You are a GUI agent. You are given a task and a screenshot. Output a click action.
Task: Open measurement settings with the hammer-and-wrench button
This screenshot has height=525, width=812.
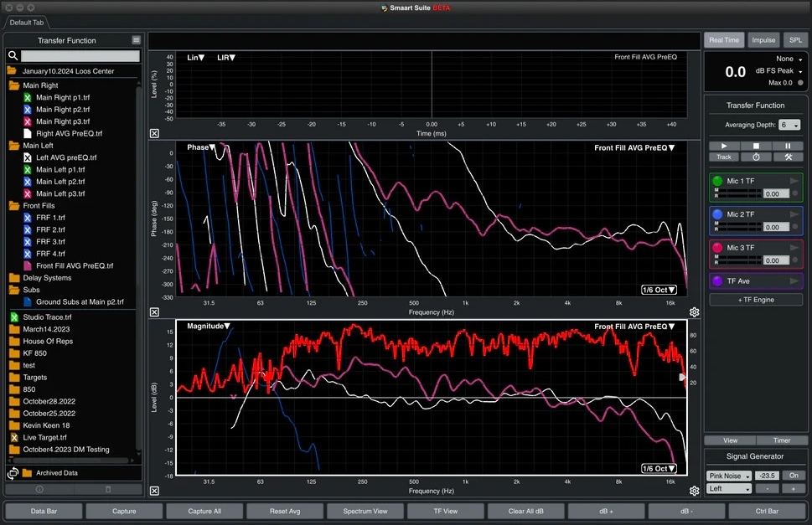788,157
